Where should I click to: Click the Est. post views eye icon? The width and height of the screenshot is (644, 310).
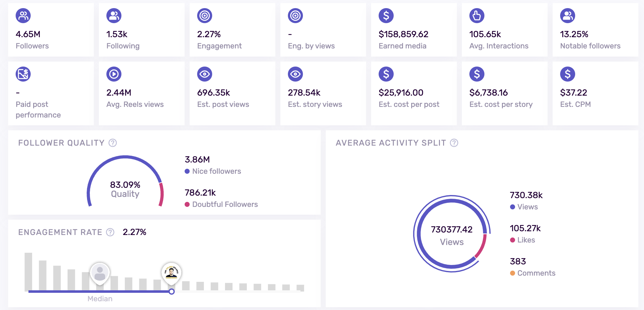[x=205, y=74]
